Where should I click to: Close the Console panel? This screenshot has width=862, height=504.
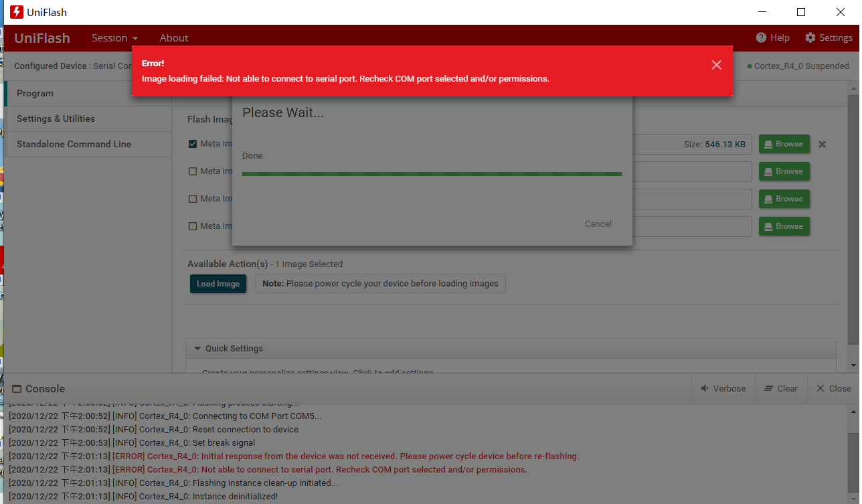[x=833, y=389]
